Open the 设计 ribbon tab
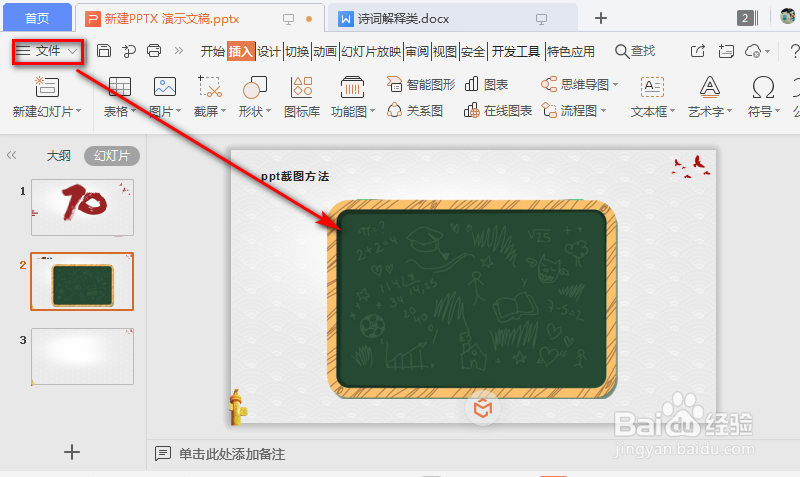 (x=268, y=52)
